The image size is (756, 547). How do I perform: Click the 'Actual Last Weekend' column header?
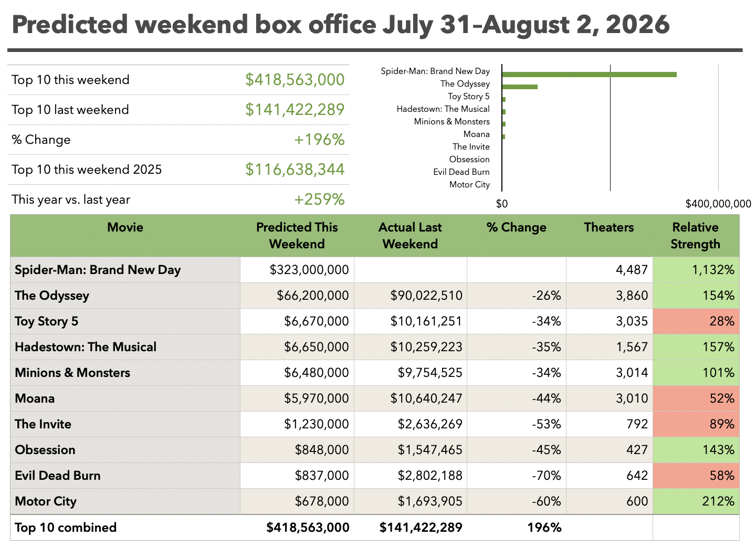click(411, 236)
